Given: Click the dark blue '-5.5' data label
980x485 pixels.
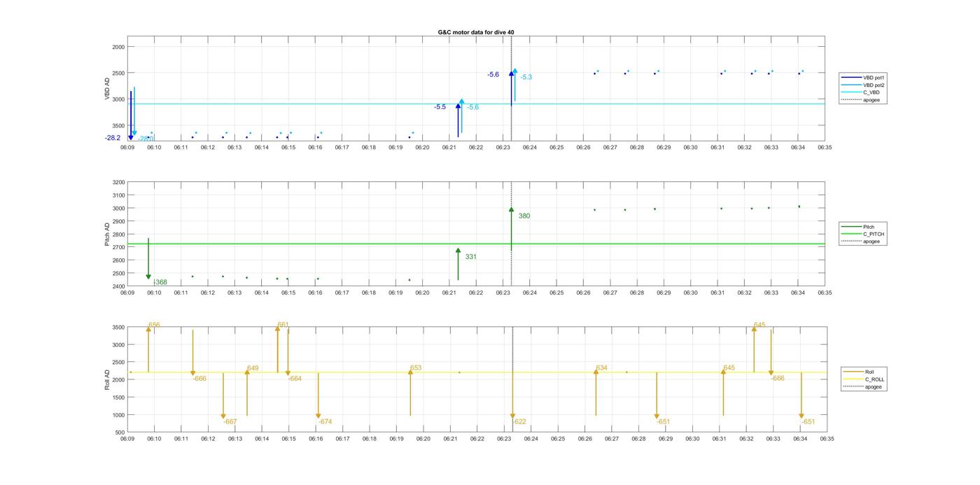Looking at the screenshot, I should pos(440,107).
